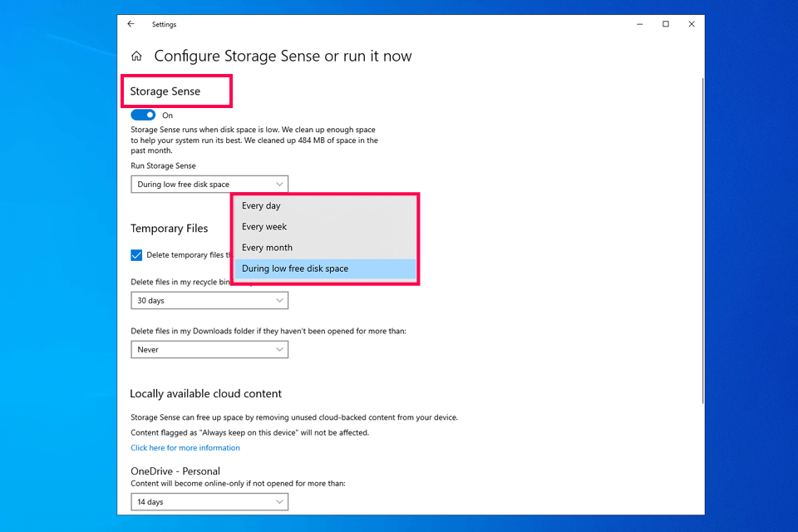Viewport: 798px width, 532px height.
Task: Maximize the Settings window
Action: click(x=665, y=24)
